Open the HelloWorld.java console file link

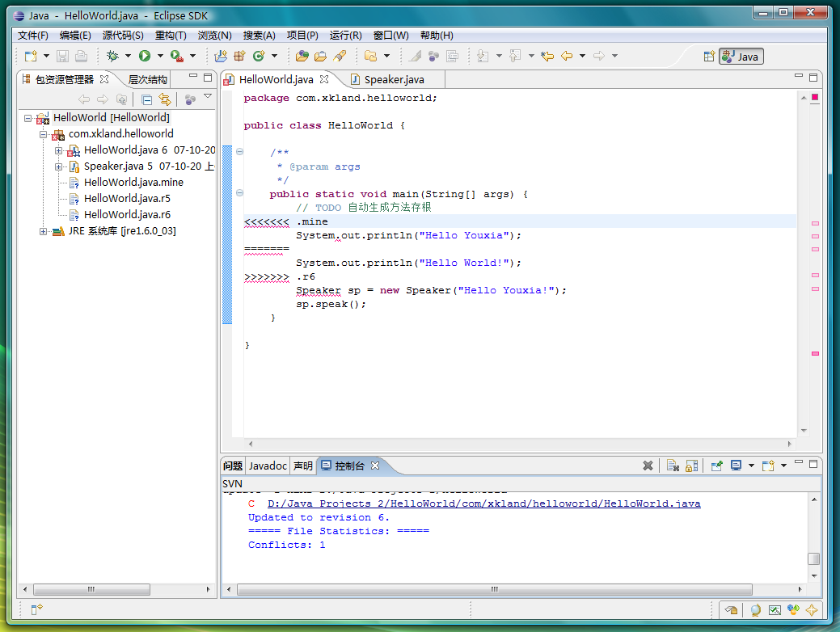[483, 504]
